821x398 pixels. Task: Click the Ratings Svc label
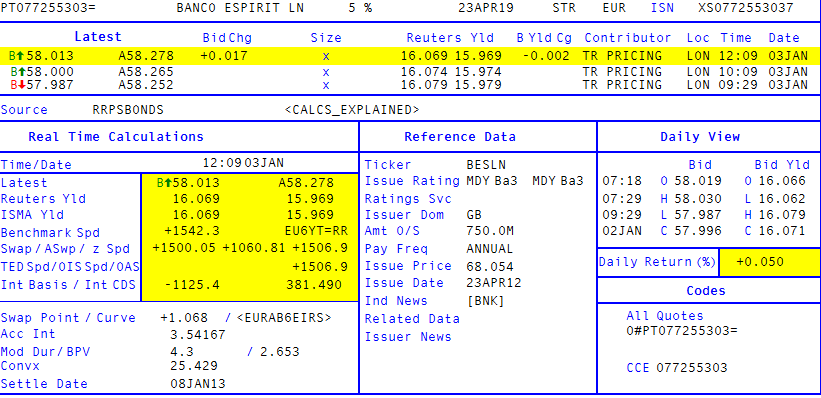408,199
